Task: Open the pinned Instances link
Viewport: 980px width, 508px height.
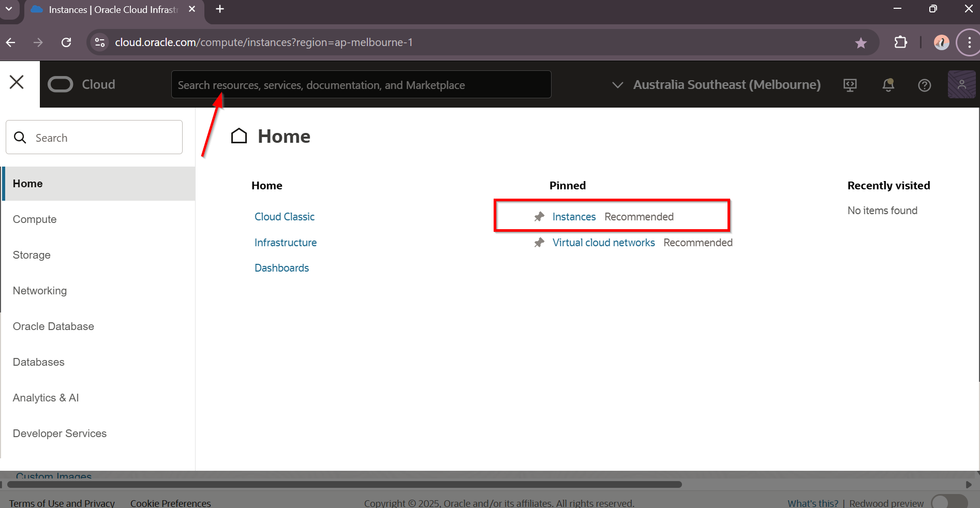Action: click(x=574, y=217)
